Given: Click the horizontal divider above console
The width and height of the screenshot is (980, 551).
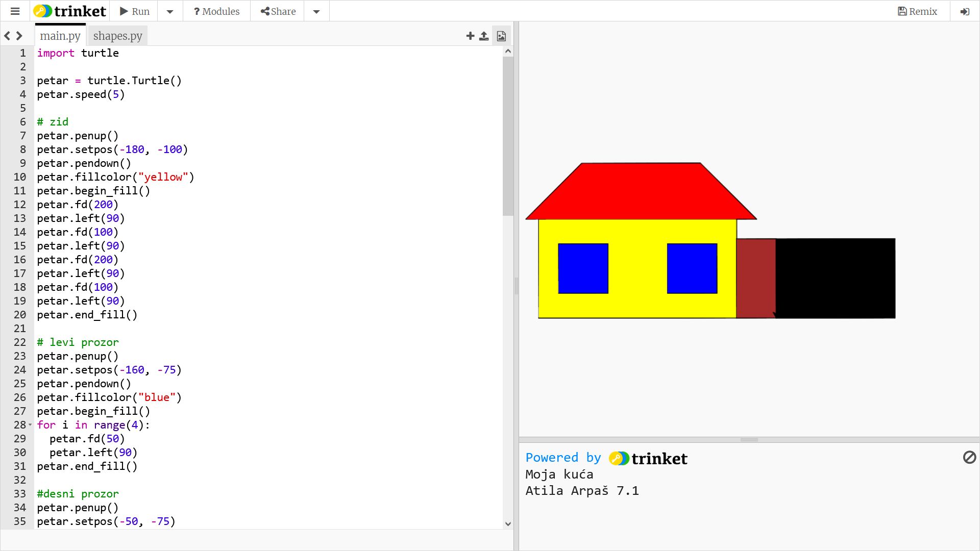Looking at the screenshot, I should point(749,440).
